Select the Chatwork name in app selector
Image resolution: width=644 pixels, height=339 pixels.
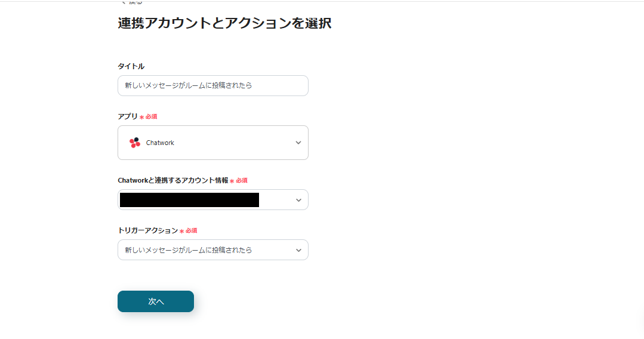tap(160, 143)
